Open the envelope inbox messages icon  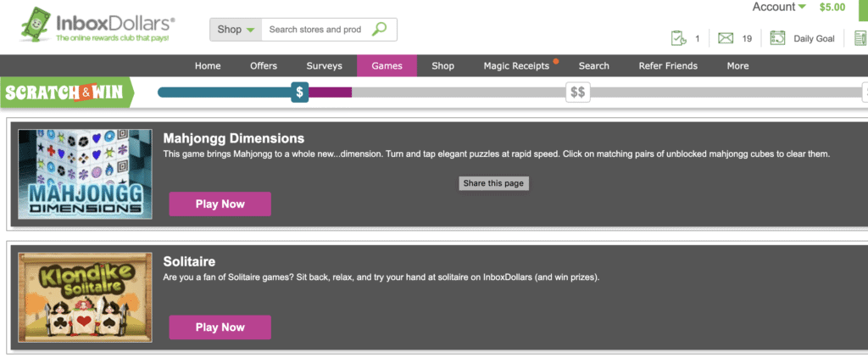coord(725,38)
